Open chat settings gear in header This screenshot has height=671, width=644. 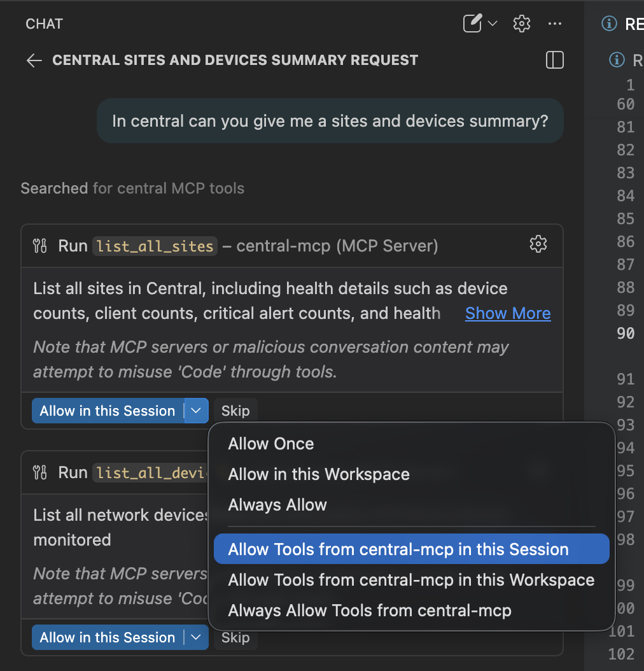522,24
